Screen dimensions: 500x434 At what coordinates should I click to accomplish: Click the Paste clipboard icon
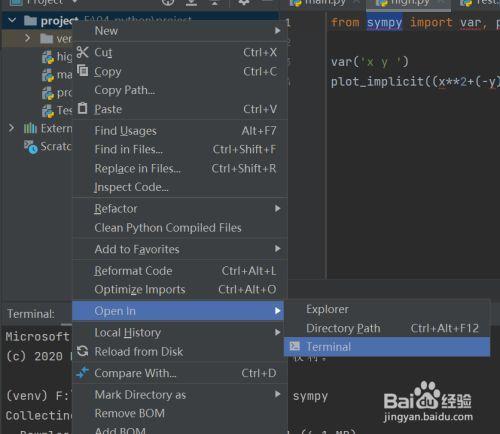coord(82,108)
